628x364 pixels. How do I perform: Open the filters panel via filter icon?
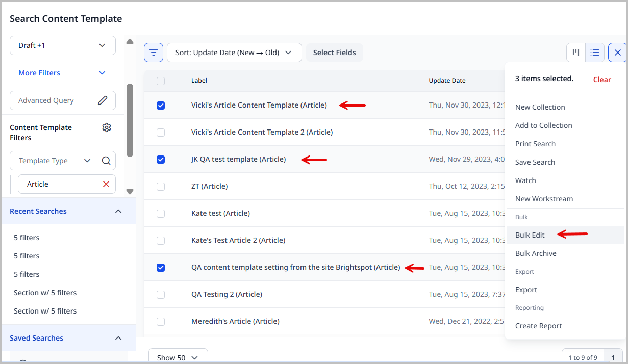pos(153,52)
